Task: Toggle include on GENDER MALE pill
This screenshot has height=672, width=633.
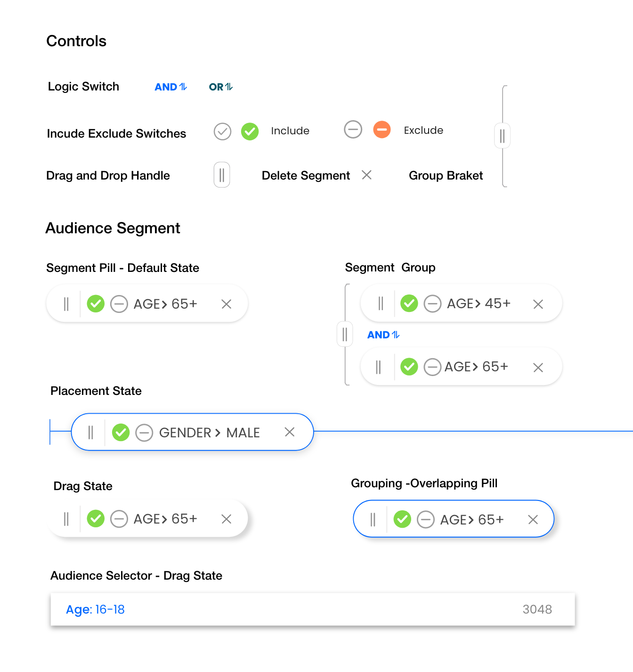Action: coord(121,432)
